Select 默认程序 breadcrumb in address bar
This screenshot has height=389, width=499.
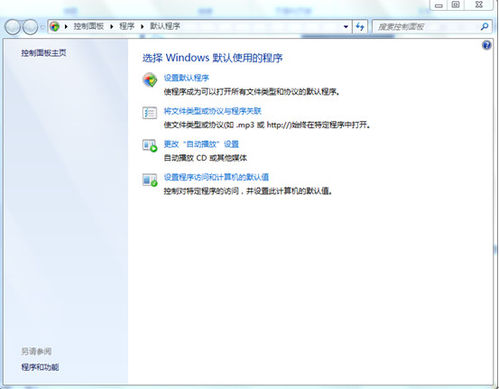coord(165,26)
